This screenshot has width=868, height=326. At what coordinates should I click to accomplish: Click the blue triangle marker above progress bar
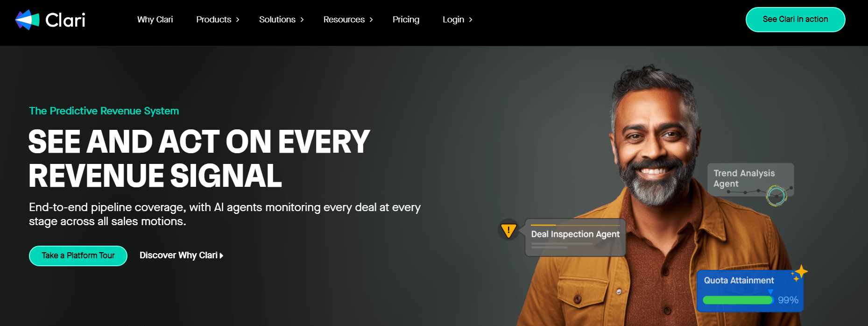click(x=770, y=292)
